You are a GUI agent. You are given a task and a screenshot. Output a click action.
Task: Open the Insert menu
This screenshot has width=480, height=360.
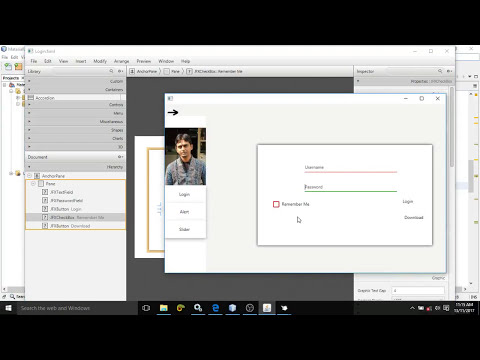[81, 61]
